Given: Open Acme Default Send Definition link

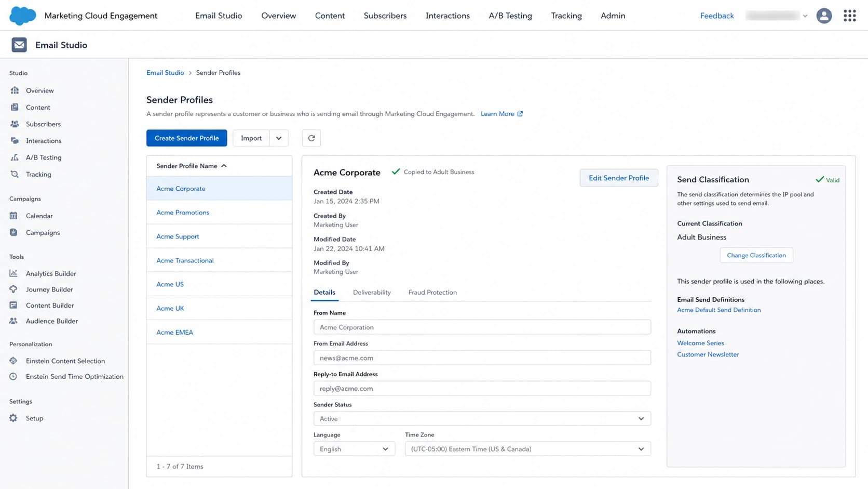Looking at the screenshot, I should [718, 310].
